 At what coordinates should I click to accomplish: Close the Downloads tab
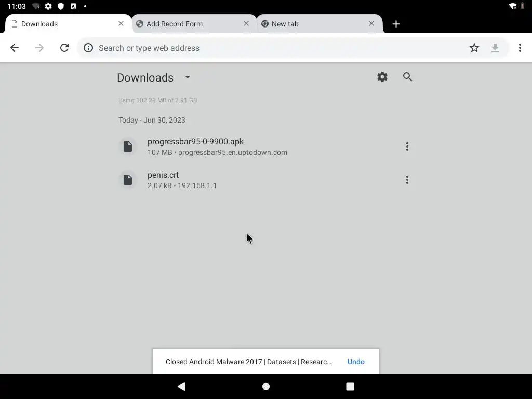[121, 23]
